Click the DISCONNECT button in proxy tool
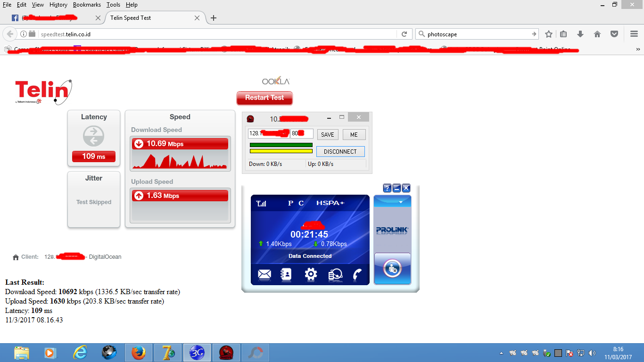 340,151
